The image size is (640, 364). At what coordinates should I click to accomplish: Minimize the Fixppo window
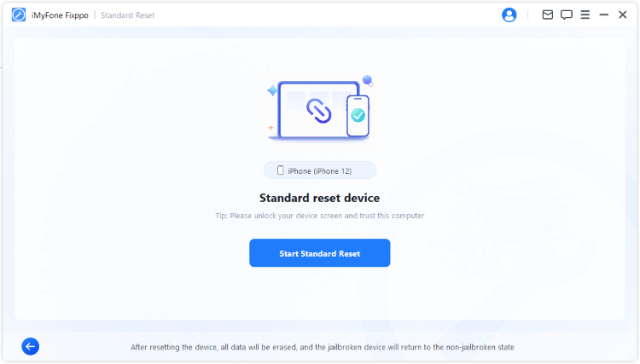(603, 14)
